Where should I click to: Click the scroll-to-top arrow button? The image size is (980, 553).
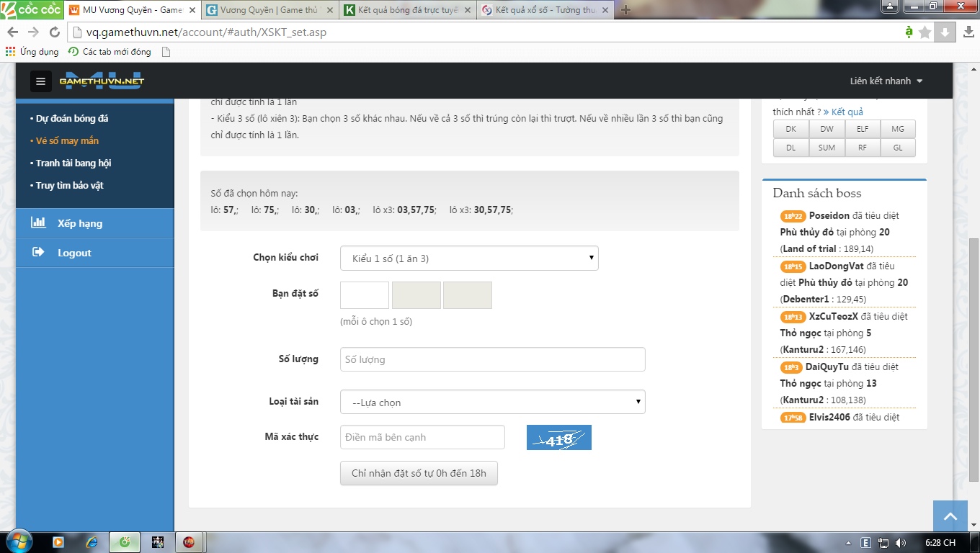pyautogui.click(x=950, y=516)
